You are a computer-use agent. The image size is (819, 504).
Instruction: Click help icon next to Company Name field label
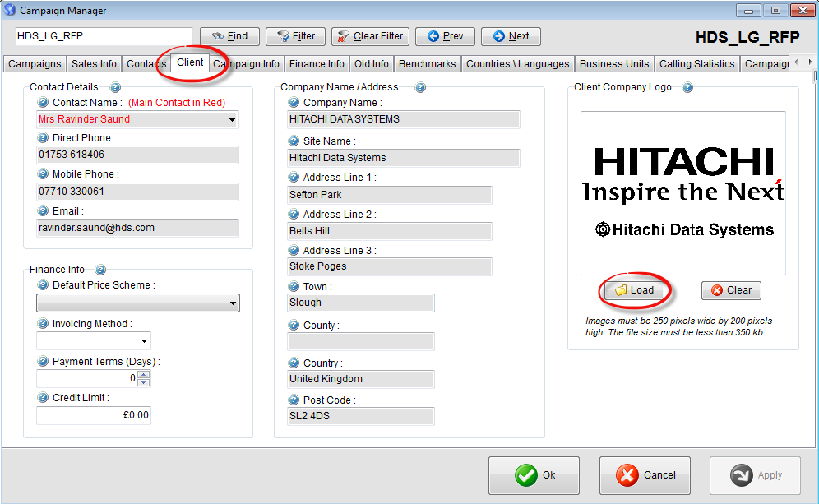tap(294, 103)
